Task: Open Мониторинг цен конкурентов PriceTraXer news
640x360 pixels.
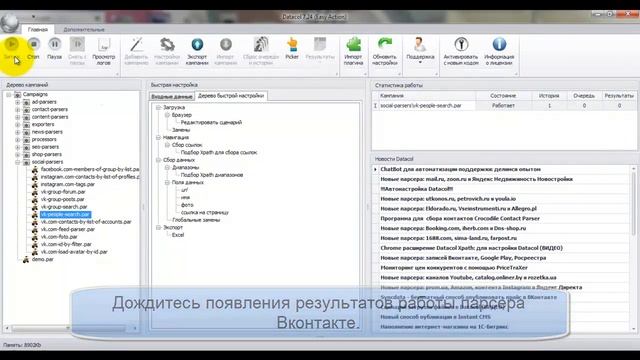Action: (x=454, y=268)
